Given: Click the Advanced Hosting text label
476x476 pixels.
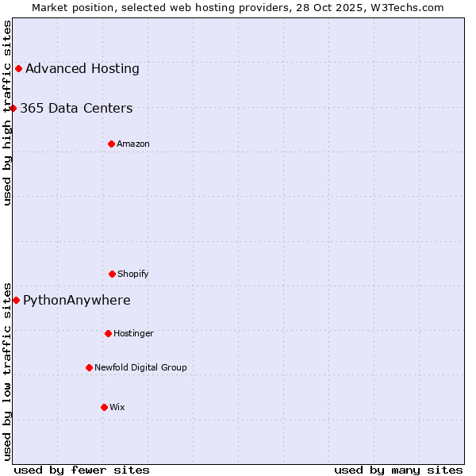Looking at the screenshot, I should coord(83,69).
